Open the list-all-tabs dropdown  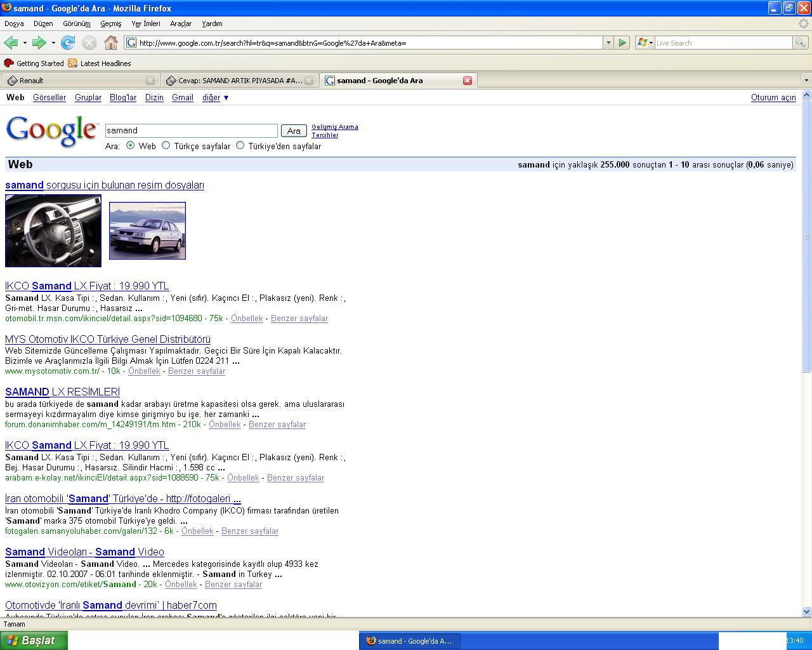click(x=806, y=81)
